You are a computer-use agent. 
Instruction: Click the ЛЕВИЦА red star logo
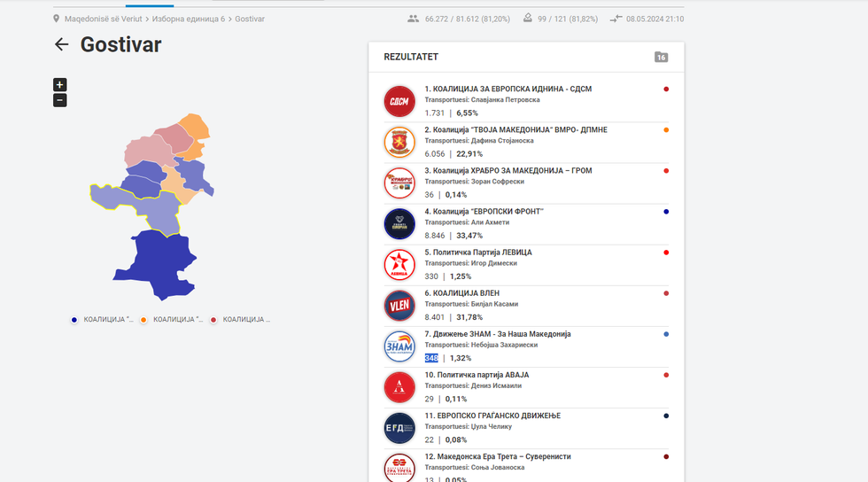399,265
